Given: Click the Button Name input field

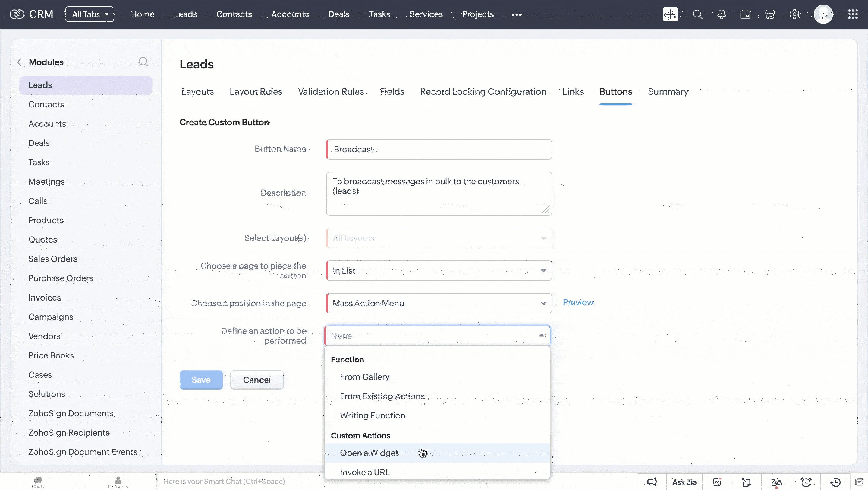Looking at the screenshot, I should [x=439, y=149].
